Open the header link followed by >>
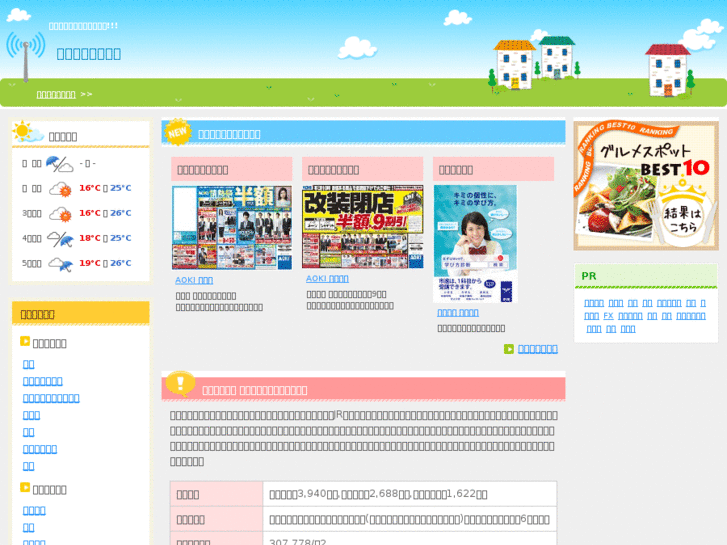 56,95
